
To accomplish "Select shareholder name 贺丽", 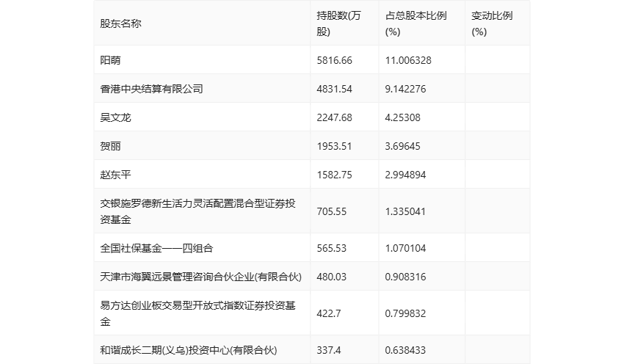I will (110, 146).
